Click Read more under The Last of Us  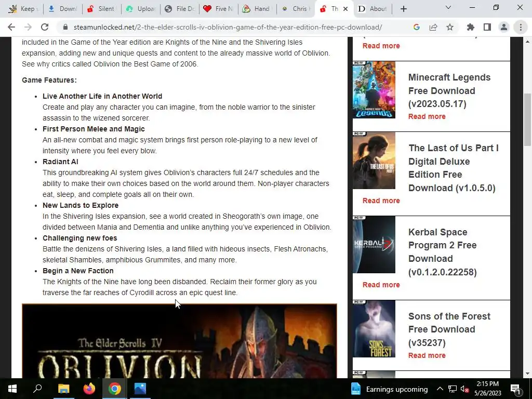tap(381, 201)
